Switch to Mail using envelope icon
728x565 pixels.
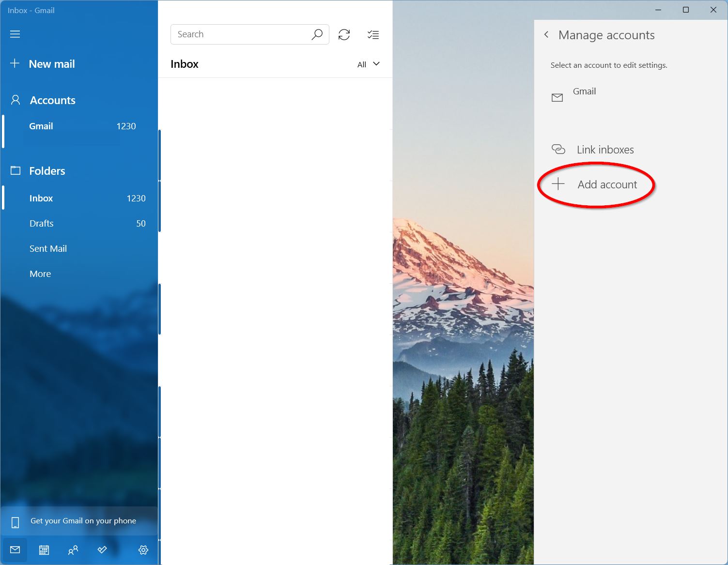pos(15,550)
